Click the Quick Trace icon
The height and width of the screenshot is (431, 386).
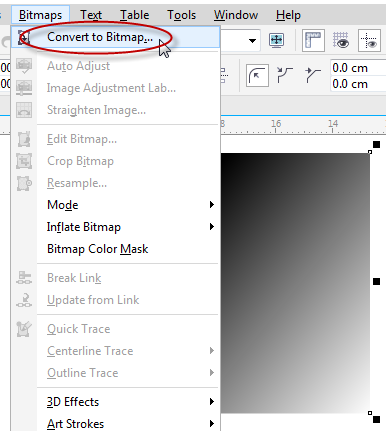pyautogui.click(x=24, y=329)
